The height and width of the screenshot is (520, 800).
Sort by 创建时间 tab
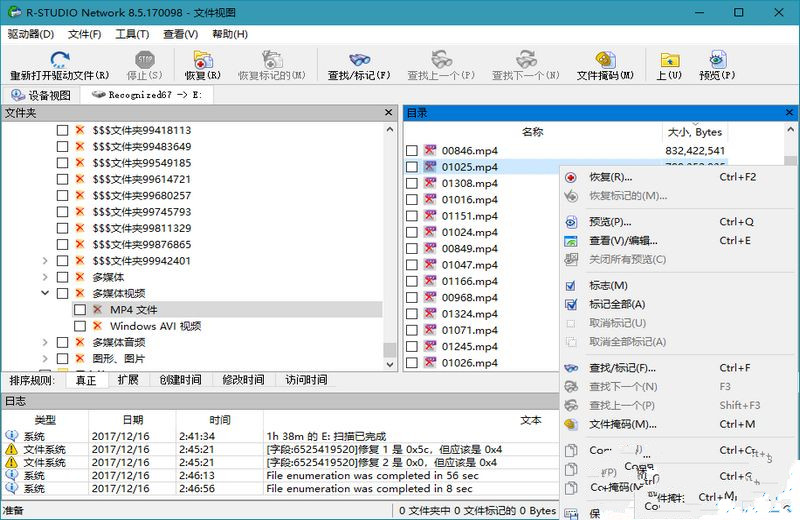coord(180,380)
